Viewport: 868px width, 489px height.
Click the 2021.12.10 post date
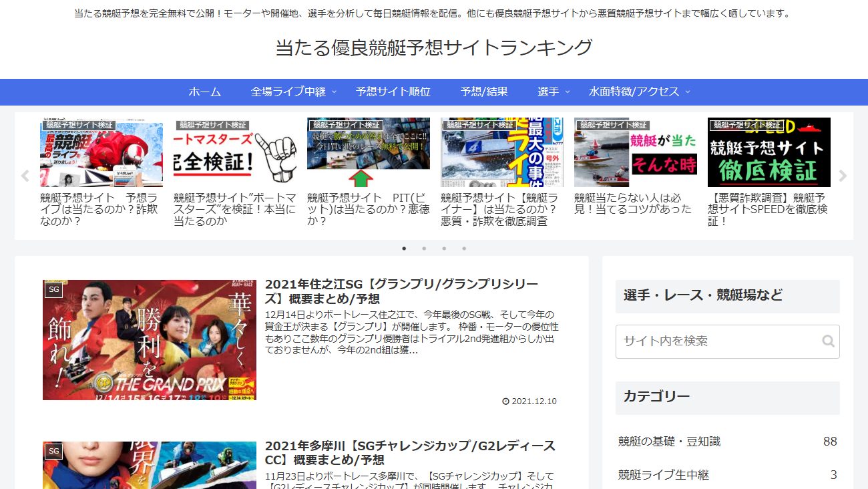pos(529,401)
